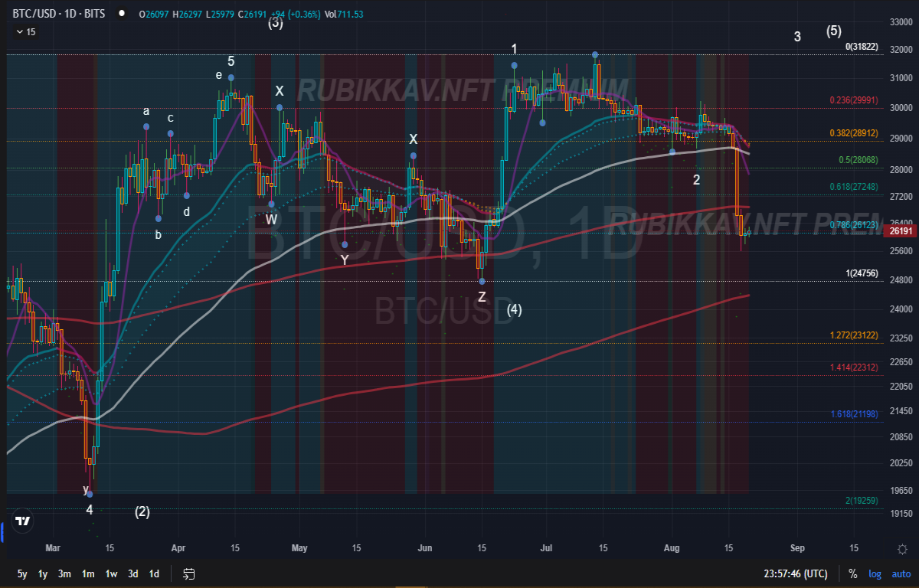Toggle log scale mode
Viewport: 919px width, 588px height.
tap(875, 573)
